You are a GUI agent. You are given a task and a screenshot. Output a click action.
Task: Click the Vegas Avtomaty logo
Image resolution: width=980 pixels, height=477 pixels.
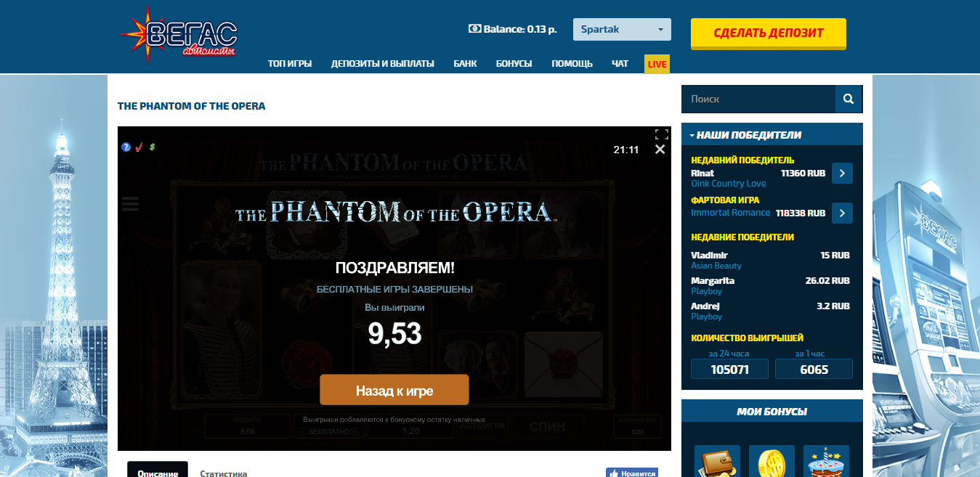tap(179, 34)
